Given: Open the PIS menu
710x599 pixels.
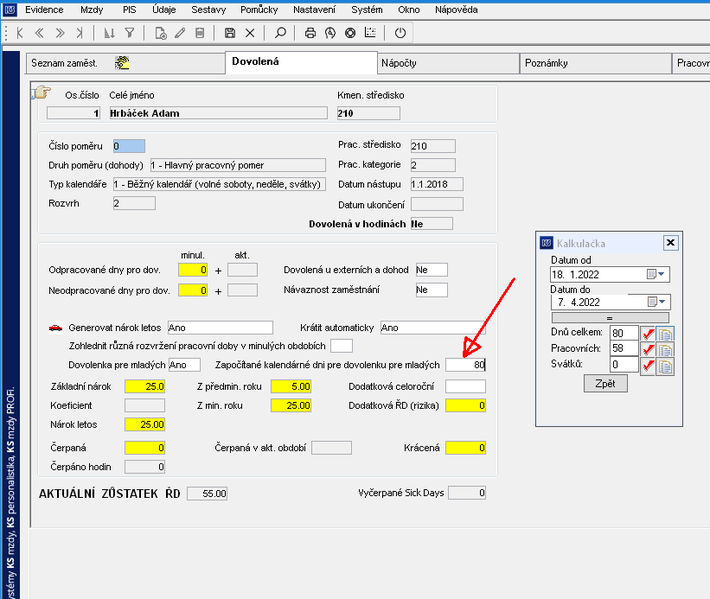Looking at the screenshot, I should [x=129, y=10].
